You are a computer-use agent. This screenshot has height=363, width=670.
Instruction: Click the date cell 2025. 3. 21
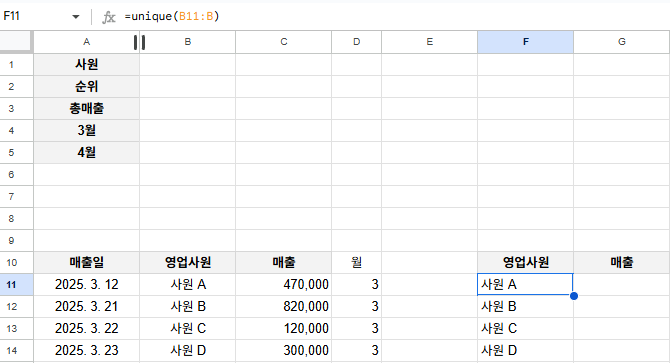[86, 307]
